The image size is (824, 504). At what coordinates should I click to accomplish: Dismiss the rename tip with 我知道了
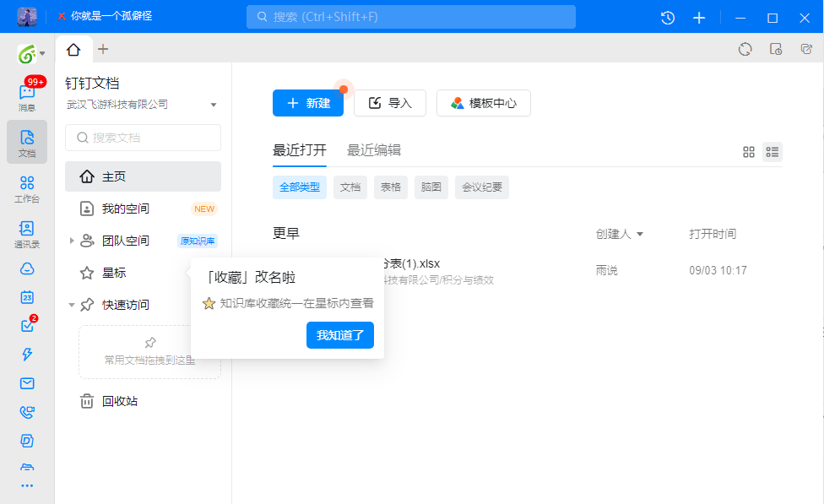(x=339, y=335)
